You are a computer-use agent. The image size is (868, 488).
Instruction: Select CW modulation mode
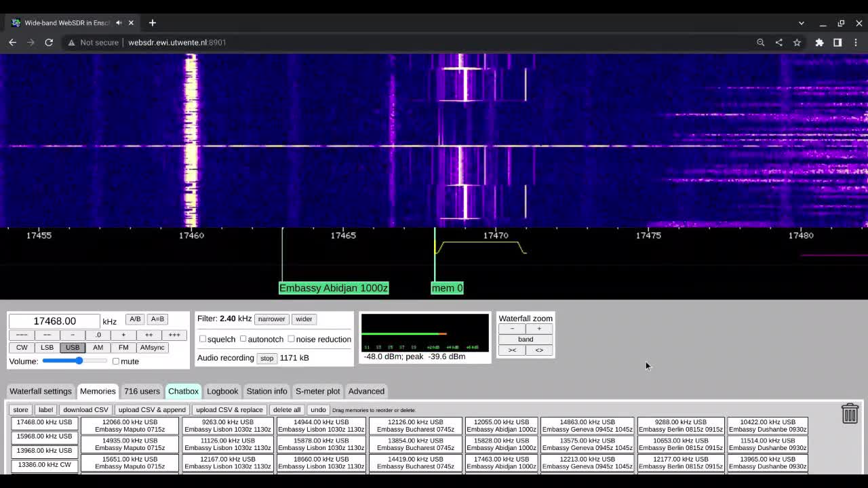coord(22,348)
